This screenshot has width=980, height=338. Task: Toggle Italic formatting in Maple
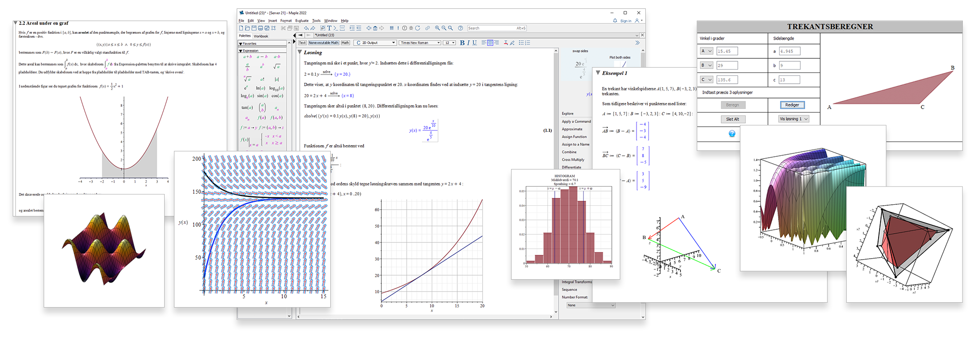click(468, 43)
